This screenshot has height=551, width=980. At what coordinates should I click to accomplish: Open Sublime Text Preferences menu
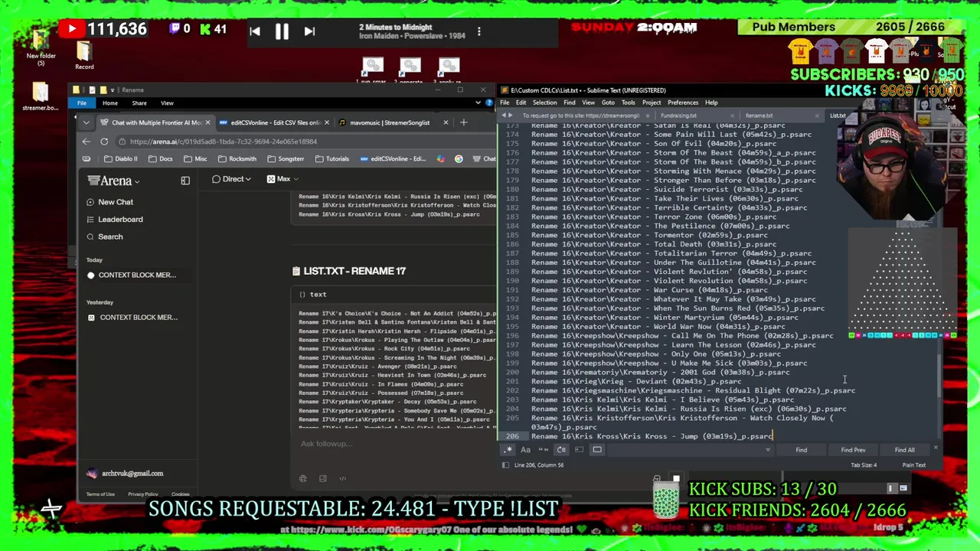[x=683, y=103]
